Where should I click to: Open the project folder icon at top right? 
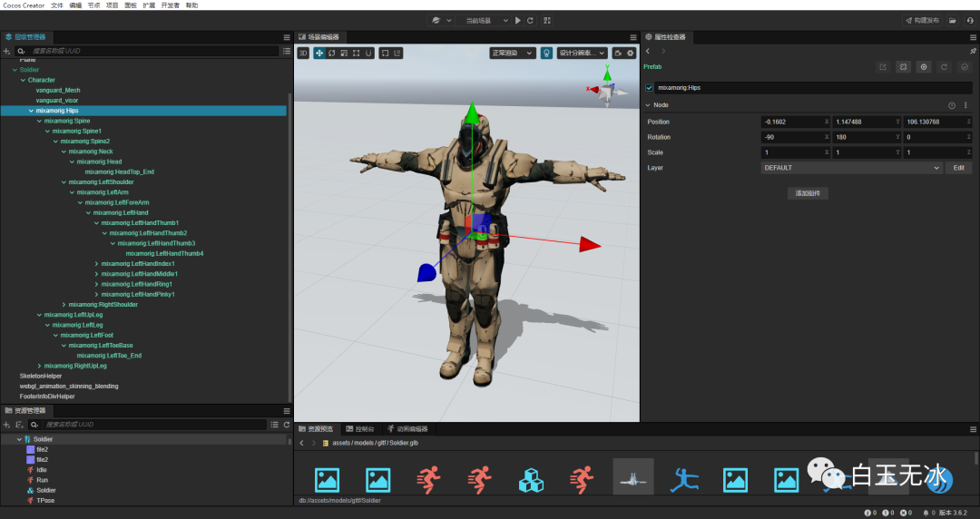click(x=952, y=20)
